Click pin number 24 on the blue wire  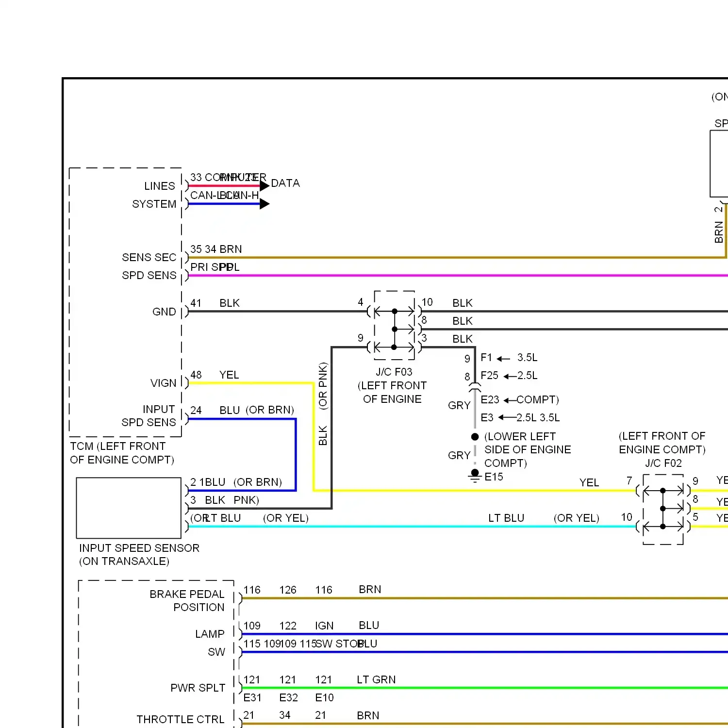(x=196, y=410)
